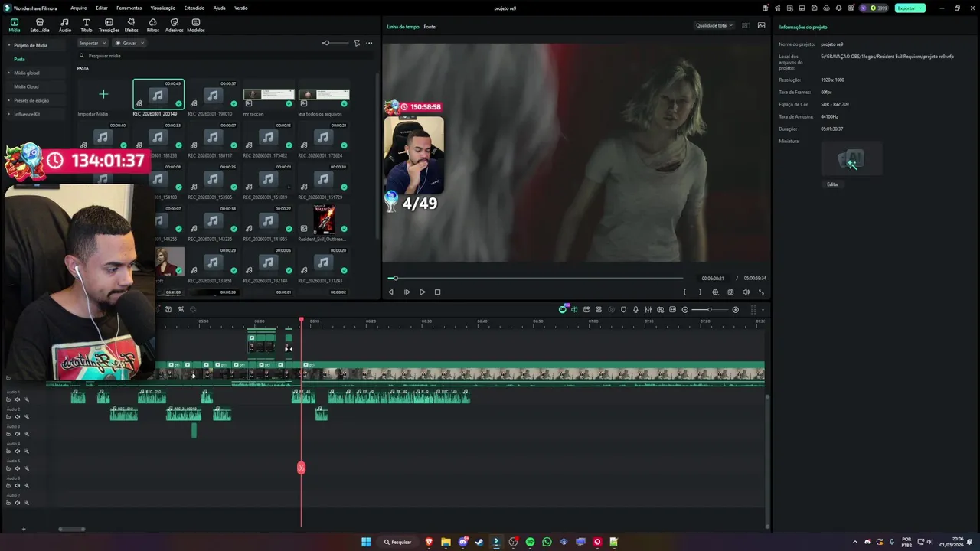Mute the Áudio 1 track
The image size is (980, 551).
(18, 399)
